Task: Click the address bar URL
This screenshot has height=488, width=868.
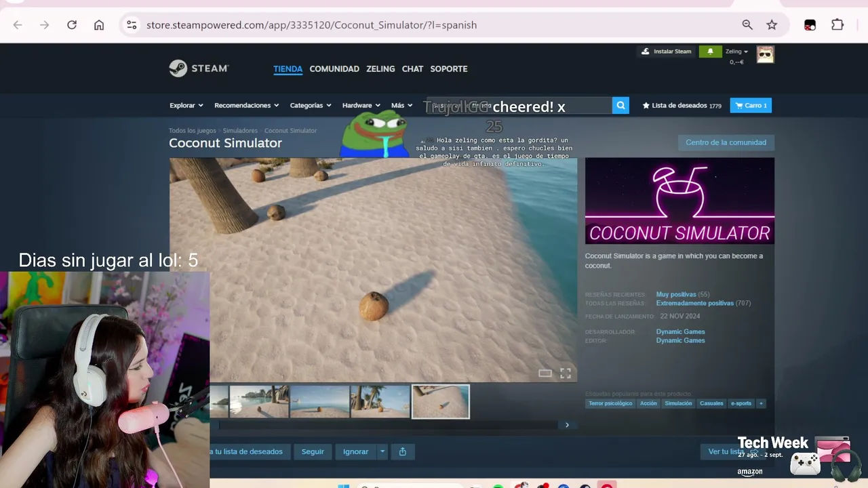Action: pos(311,25)
